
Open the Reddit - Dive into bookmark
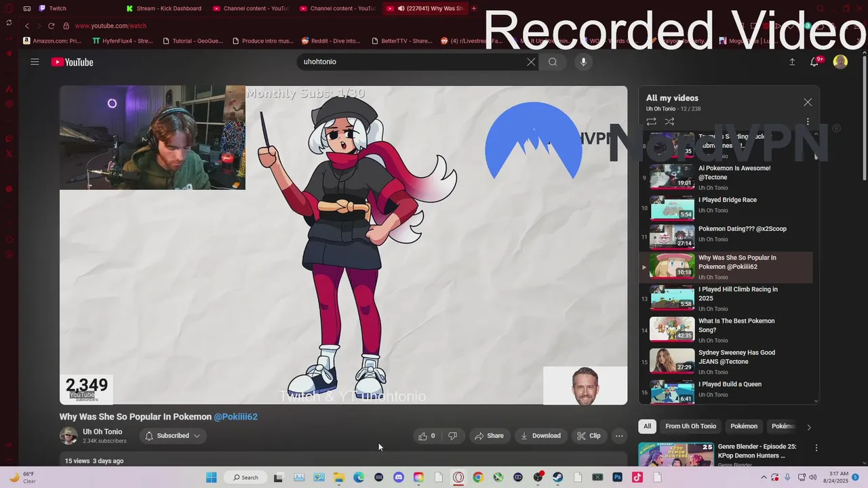tap(331, 41)
